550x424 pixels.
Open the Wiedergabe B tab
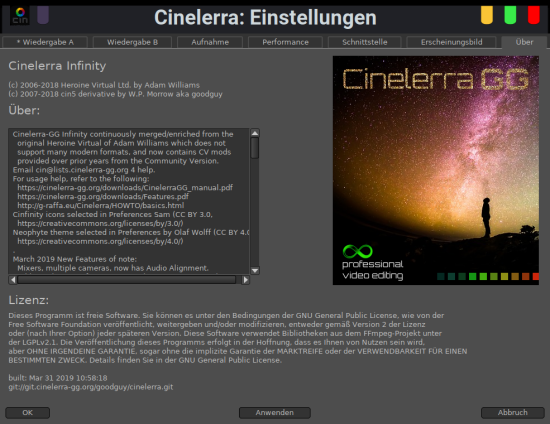click(132, 42)
